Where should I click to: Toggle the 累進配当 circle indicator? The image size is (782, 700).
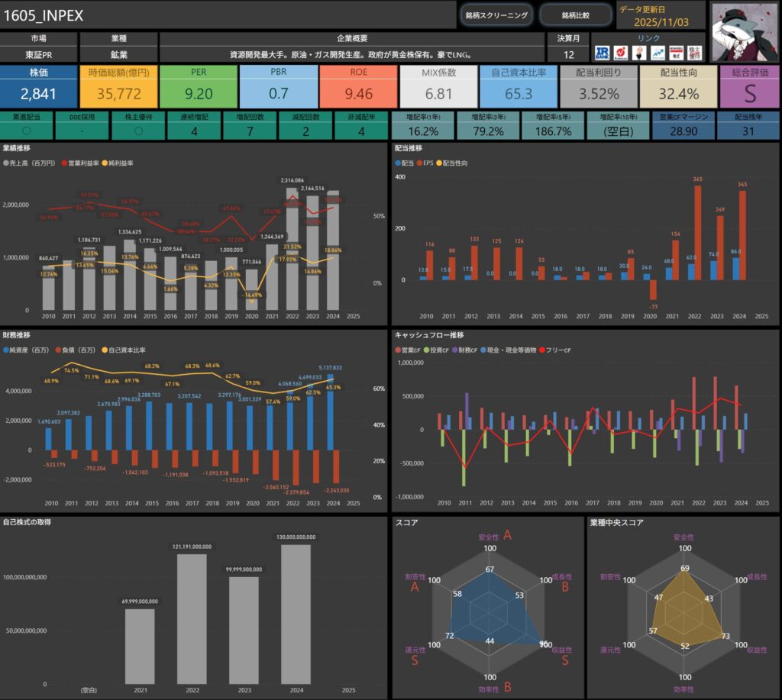click(27, 131)
